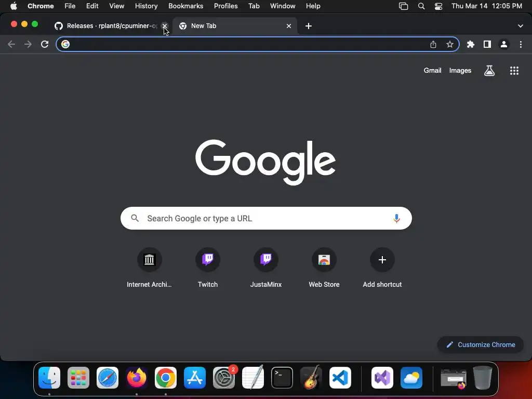
Task: Open the Weather app in Dock
Action: click(411, 378)
